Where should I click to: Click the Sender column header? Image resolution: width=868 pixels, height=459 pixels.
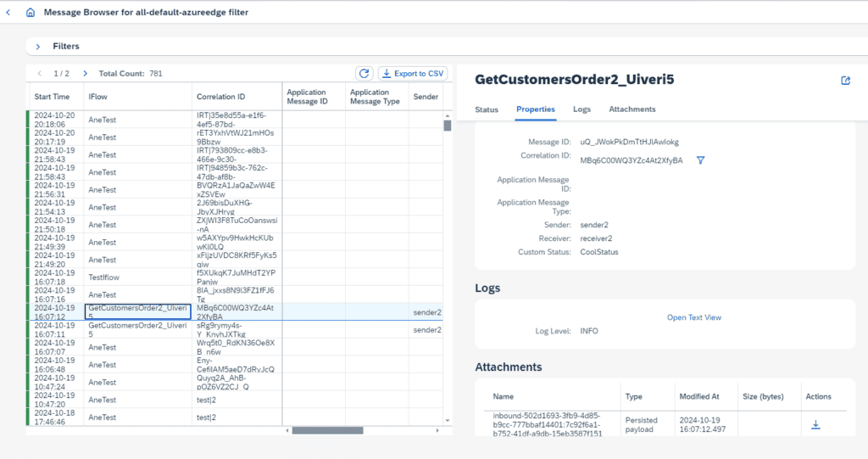[426, 97]
